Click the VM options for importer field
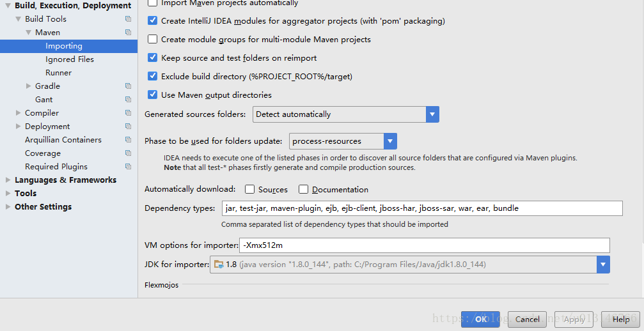The height and width of the screenshot is (331, 644). 424,245
